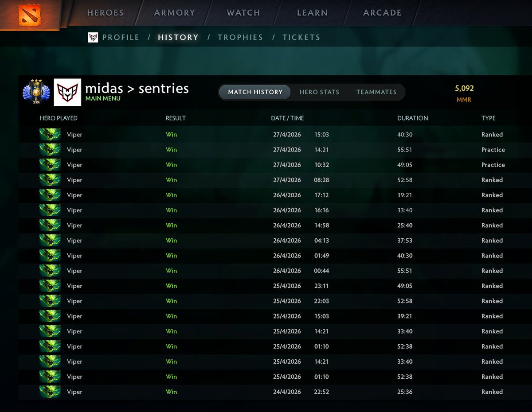The image size is (532, 412).
Task: Click the HERO PLAYED column header
Action: click(x=58, y=118)
